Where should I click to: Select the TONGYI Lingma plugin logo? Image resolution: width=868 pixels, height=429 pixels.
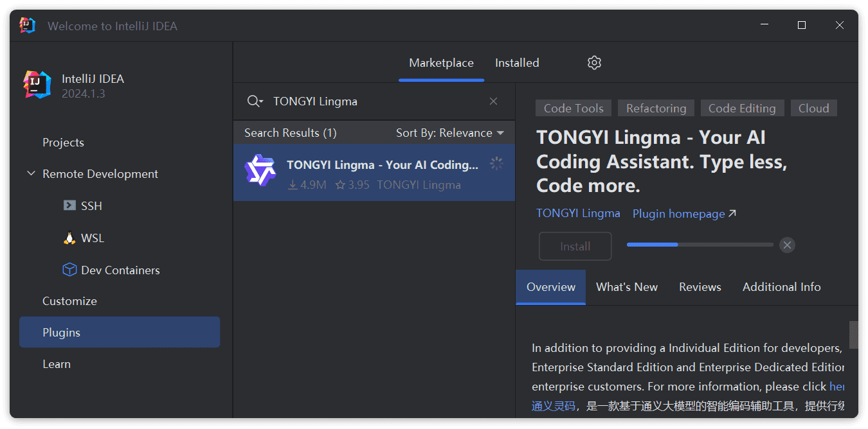(260, 170)
